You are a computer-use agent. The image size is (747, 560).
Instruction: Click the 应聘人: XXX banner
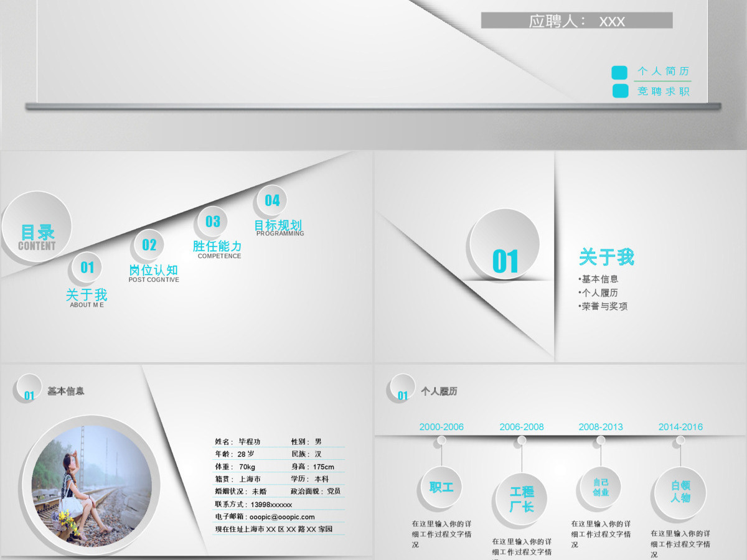pos(576,21)
